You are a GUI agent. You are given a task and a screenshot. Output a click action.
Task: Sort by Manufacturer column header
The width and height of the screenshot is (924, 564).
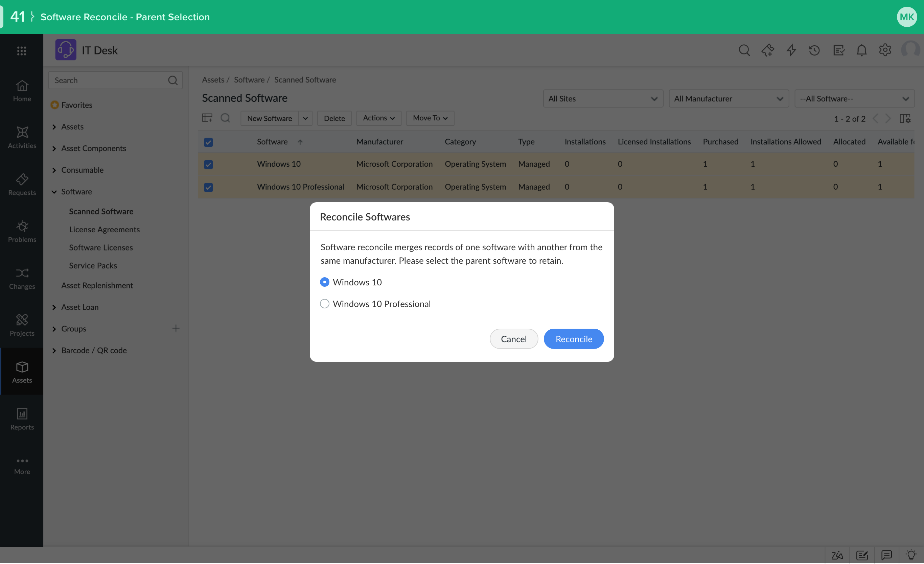(x=379, y=142)
